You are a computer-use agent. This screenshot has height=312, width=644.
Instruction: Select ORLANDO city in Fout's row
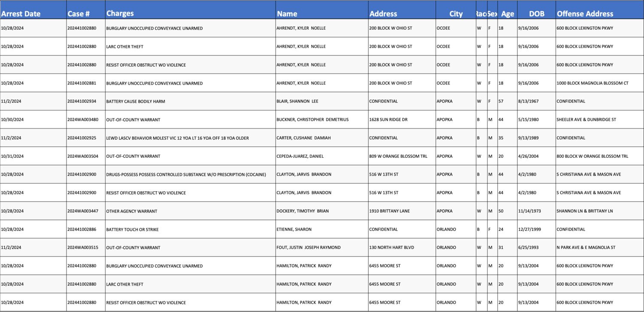(x=456, y=248)
